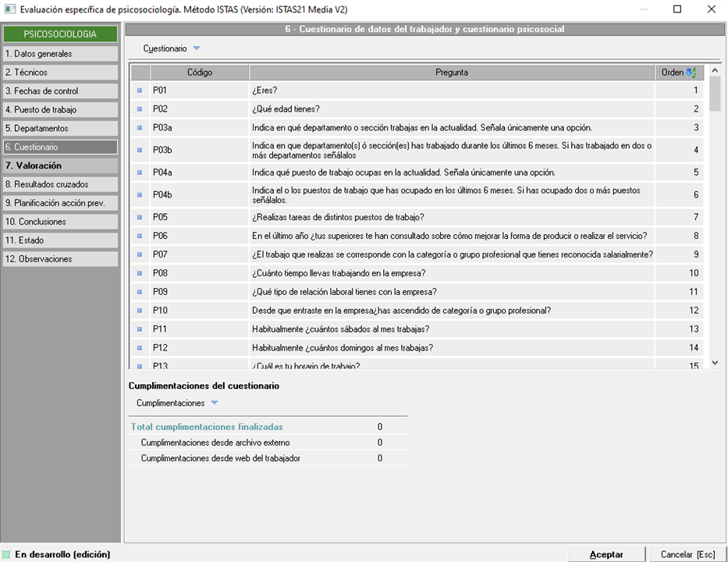Image resolution: width=728 pixels, height=562 pixels.
Task: Expand the Cumplimentaciones dropdown
Action: coord(176,404)
